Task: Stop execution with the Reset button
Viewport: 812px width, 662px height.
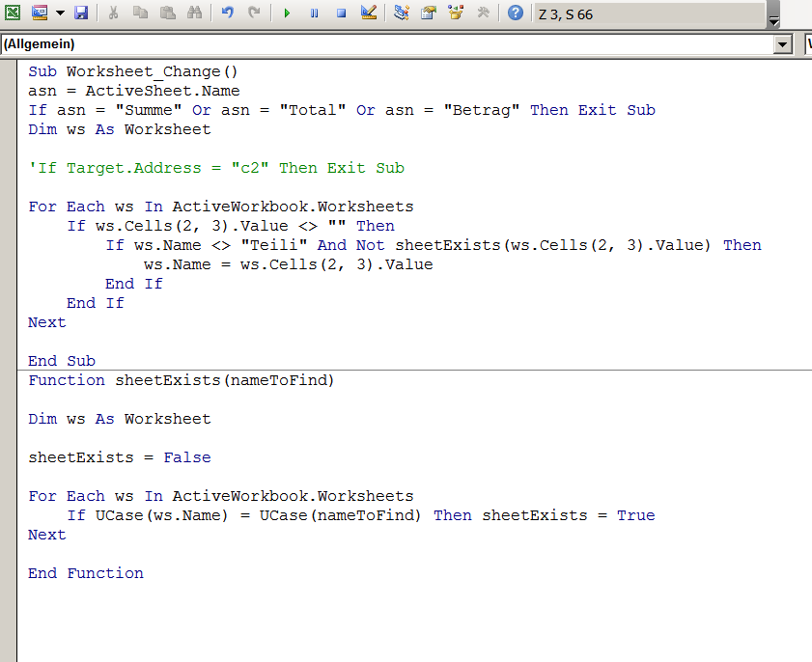Action: point(341,13)
